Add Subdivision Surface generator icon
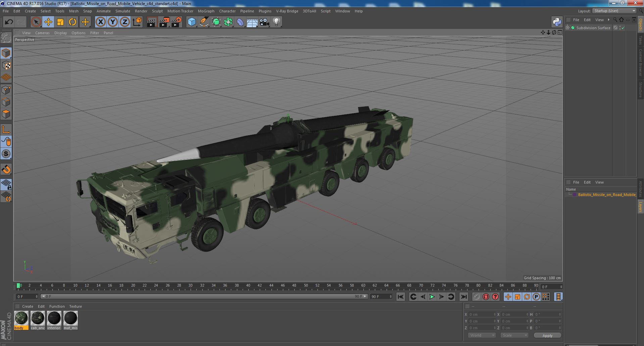 point(216,22)
